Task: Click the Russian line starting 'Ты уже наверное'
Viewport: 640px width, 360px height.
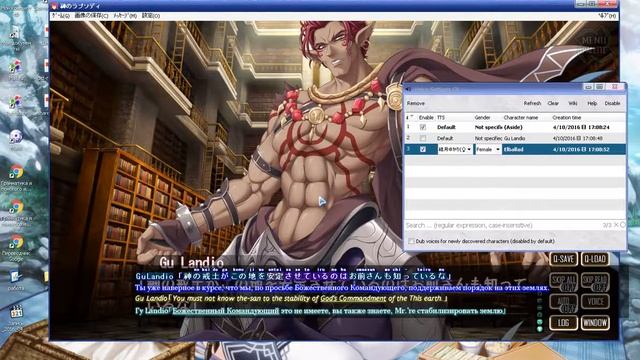Action: [342, 288]
